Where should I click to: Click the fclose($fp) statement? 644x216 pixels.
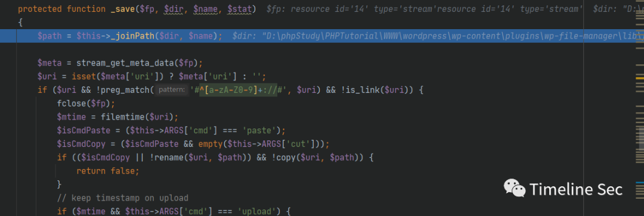(86, 104)
